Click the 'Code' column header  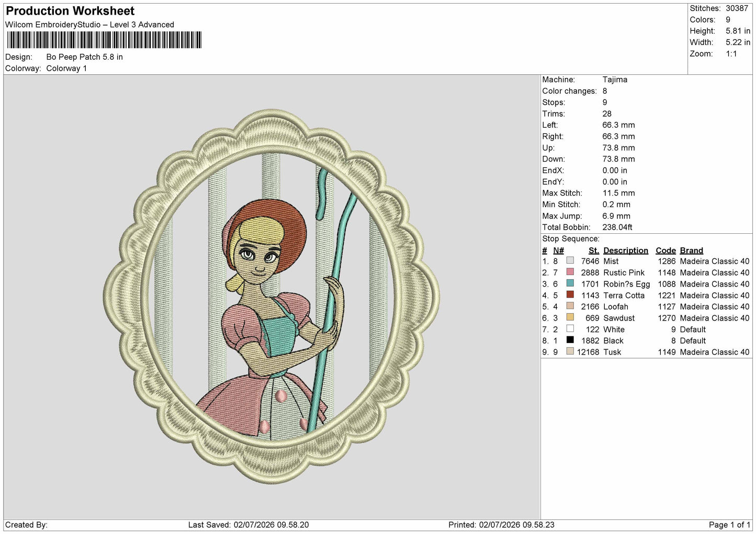[666, 251]
